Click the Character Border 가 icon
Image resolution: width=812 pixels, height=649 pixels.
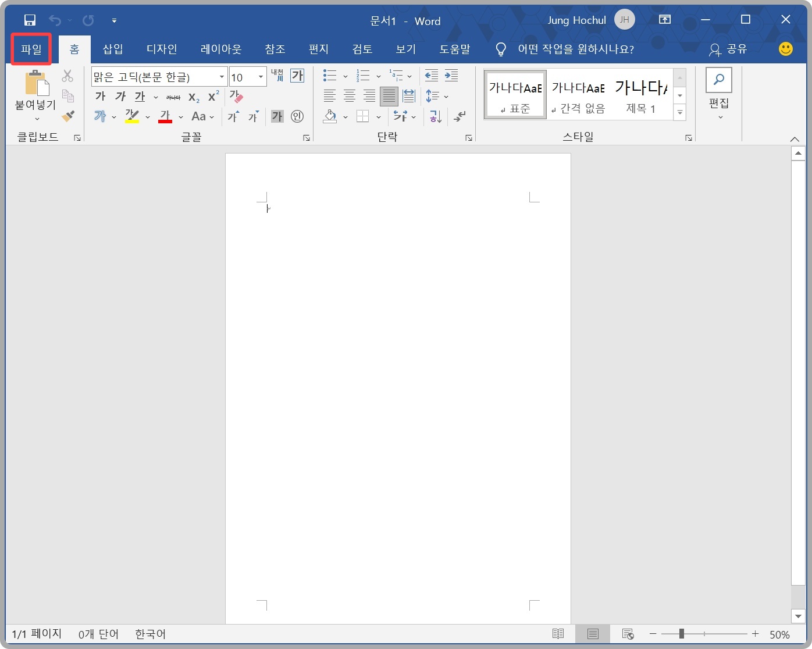tap(297, 76)
